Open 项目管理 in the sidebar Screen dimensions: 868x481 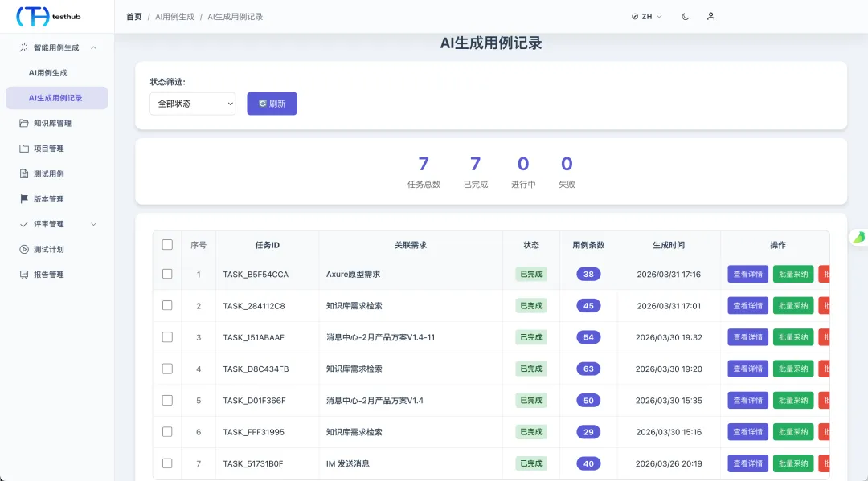click(49, 149)
